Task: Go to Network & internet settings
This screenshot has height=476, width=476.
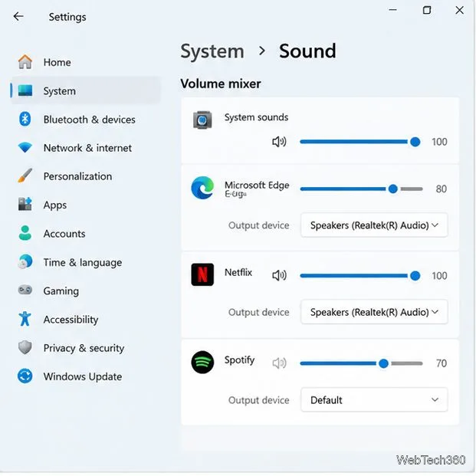Action: pos(86,147)
